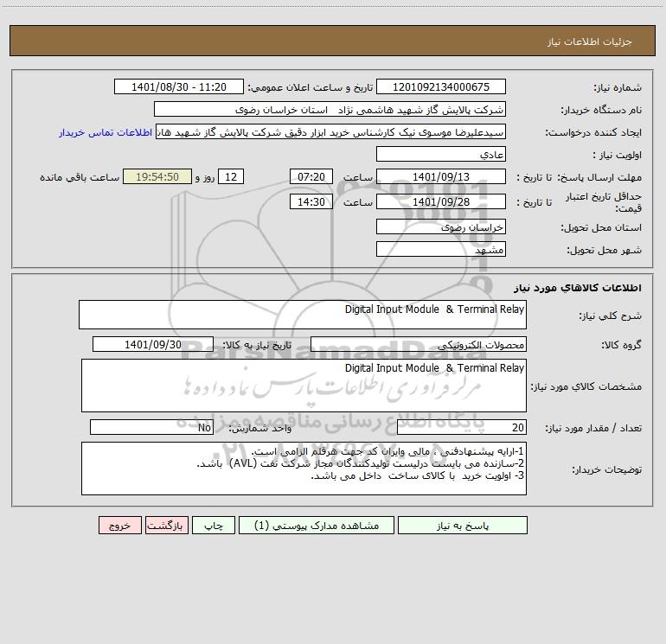Click the شرح کلی نیاز label
Image resolution: width=666 pixels, height=644 pixels.
(x=611, y=316)
